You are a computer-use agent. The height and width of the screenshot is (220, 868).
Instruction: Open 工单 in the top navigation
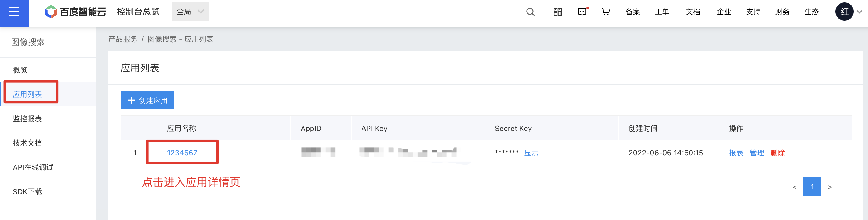[x=662, y=12]
